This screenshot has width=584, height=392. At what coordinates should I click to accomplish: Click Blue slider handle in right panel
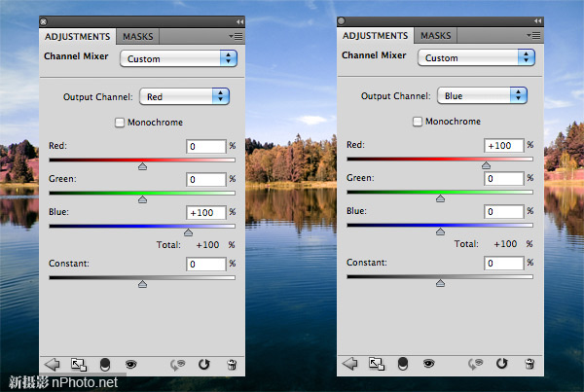[x=440, y=232]
